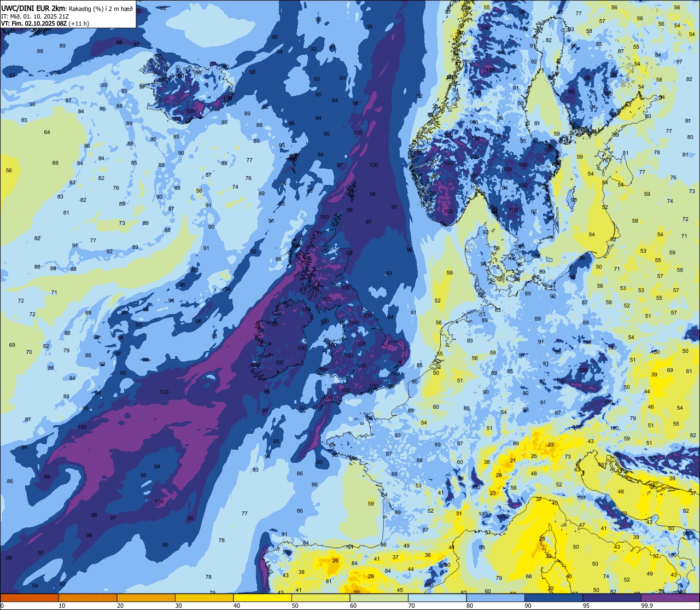Click the yellow legend swatch between 40 and 50
This screenshot has width=700, height=610.
point(262,597)
